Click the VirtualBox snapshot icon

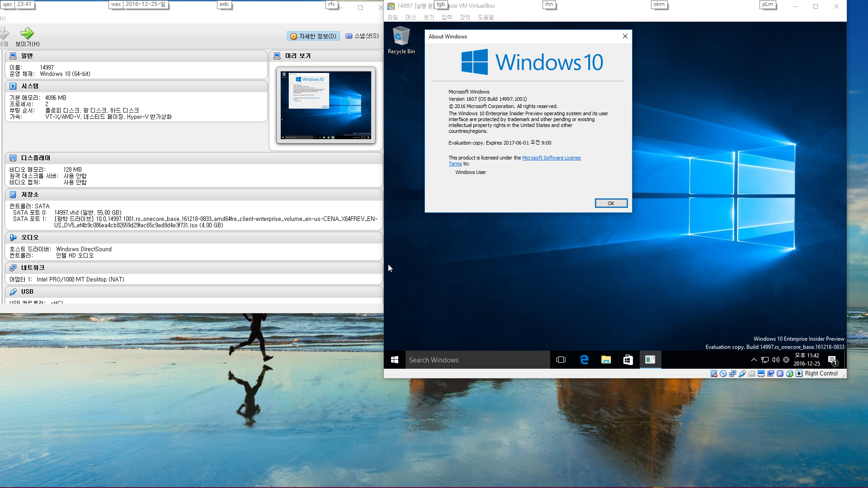(x=349, y=36)
